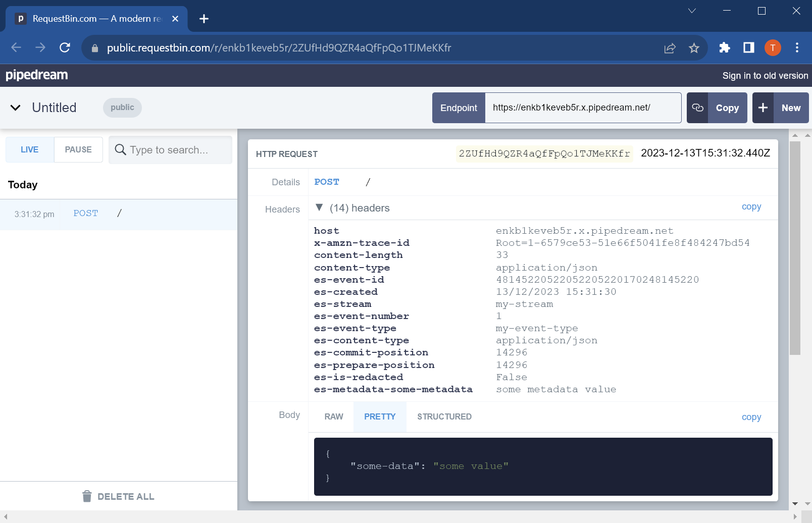This screenshot has width=812, height=523.
Task: Click the Copy endpoint button
Action: tap(727, 108)
